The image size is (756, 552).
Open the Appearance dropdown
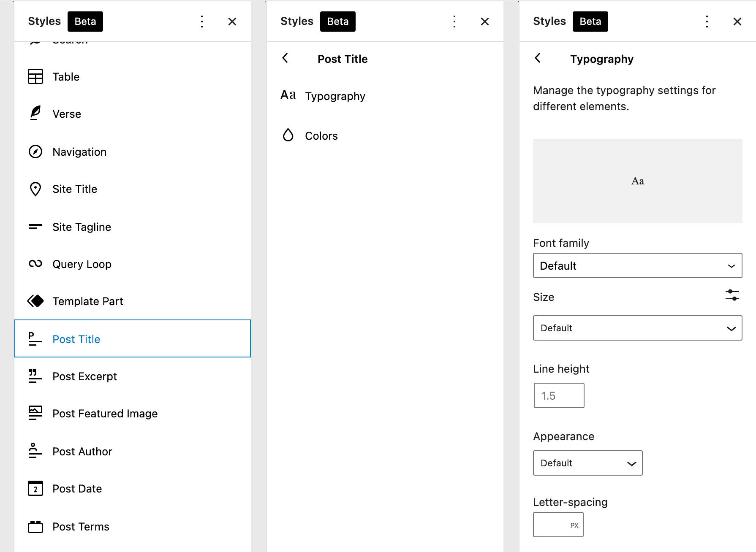[587, 463]
